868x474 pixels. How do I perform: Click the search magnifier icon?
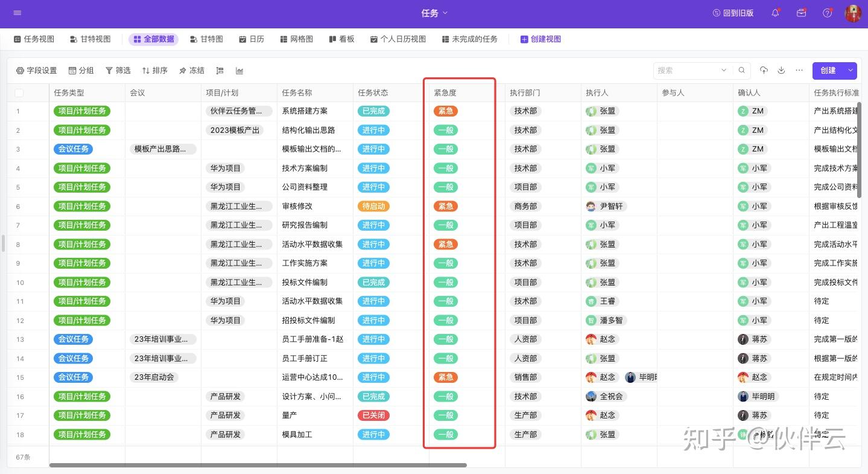[742, 71]
